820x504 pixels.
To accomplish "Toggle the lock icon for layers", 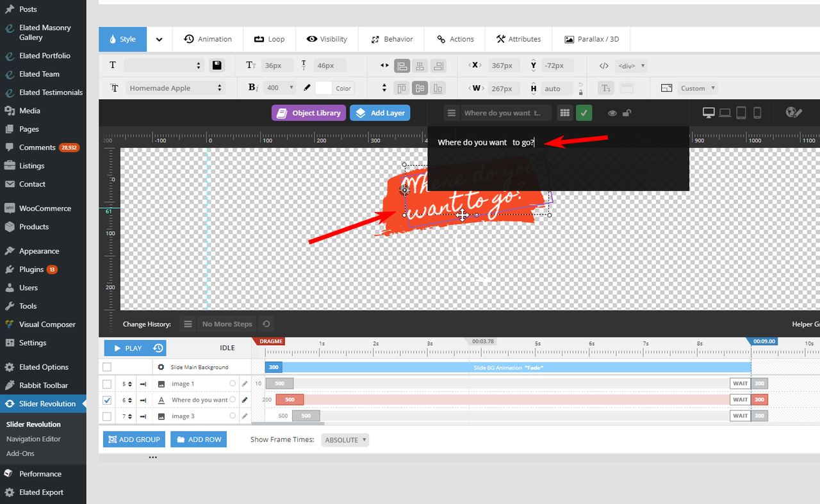I will click(x=627, y=113).
